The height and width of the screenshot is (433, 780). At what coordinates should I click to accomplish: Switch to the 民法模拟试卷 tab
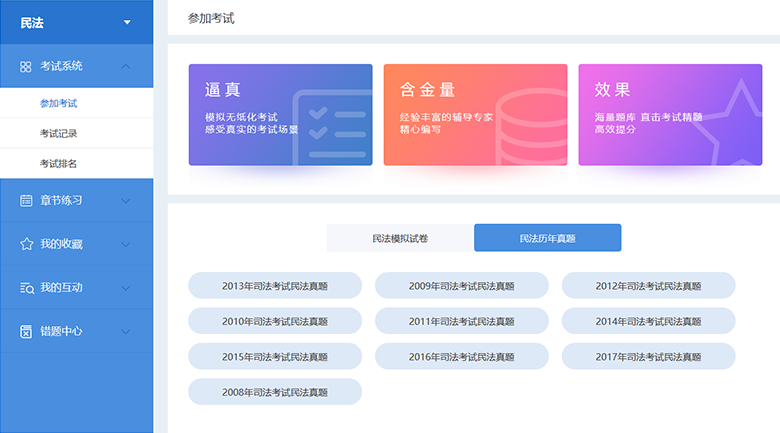(x=400, y=238)
